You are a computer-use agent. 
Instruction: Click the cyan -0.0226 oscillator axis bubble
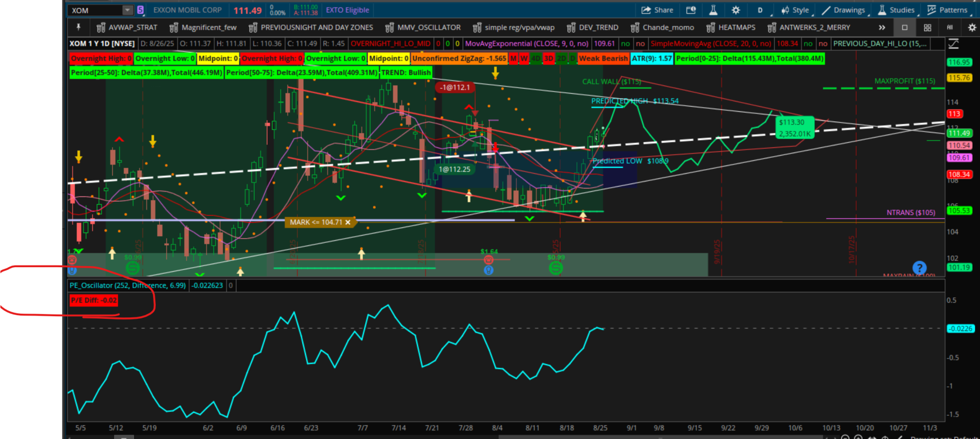[960, 329]
